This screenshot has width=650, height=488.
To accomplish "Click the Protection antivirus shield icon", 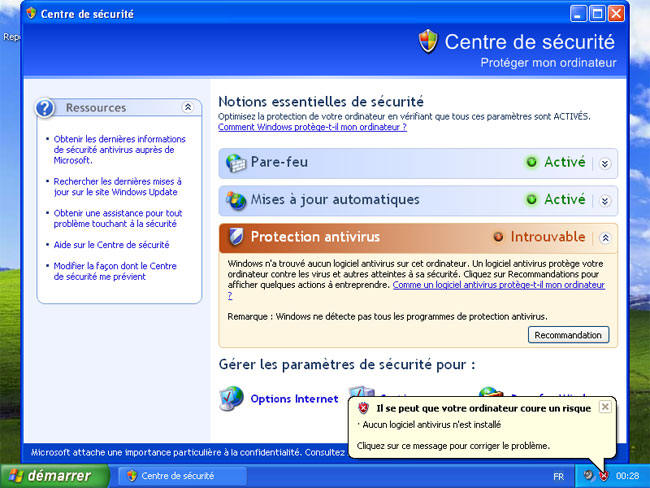I will [x=236, y=237].
